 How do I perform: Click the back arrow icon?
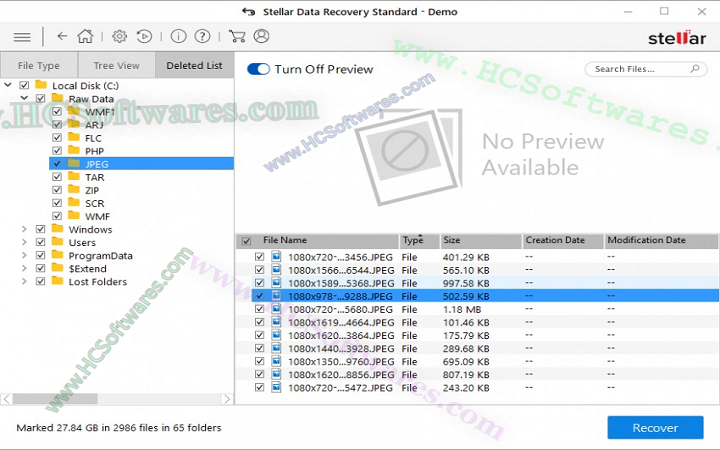point(62,36)
